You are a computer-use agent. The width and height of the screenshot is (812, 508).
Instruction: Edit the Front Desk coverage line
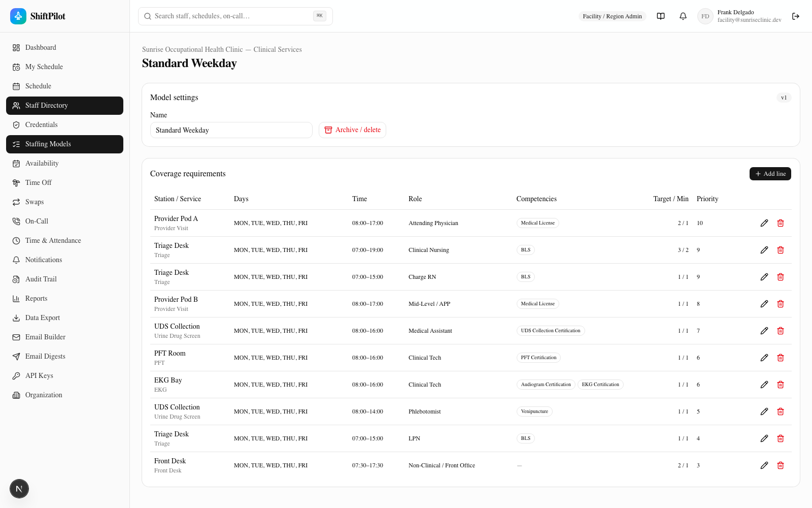click(x=764, y=465)
